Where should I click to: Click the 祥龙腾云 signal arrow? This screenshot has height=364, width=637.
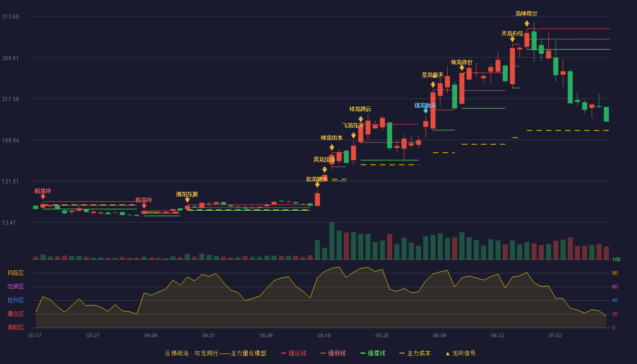(361, 119)
